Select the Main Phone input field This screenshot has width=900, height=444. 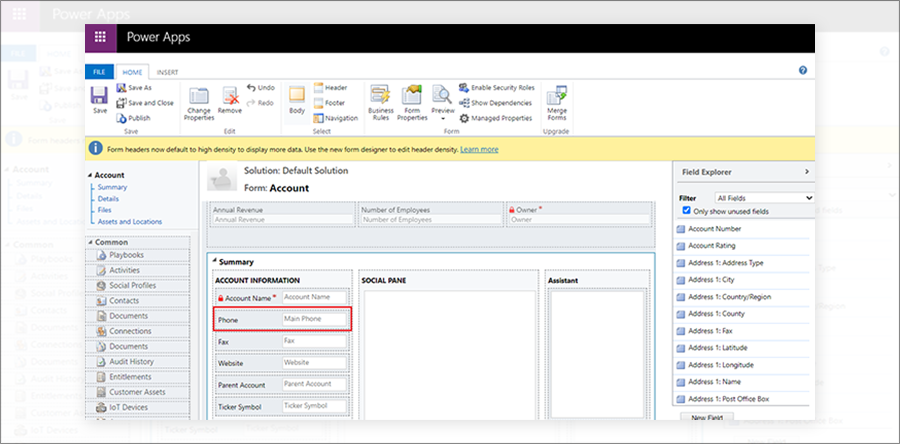(x=315, y=319)
